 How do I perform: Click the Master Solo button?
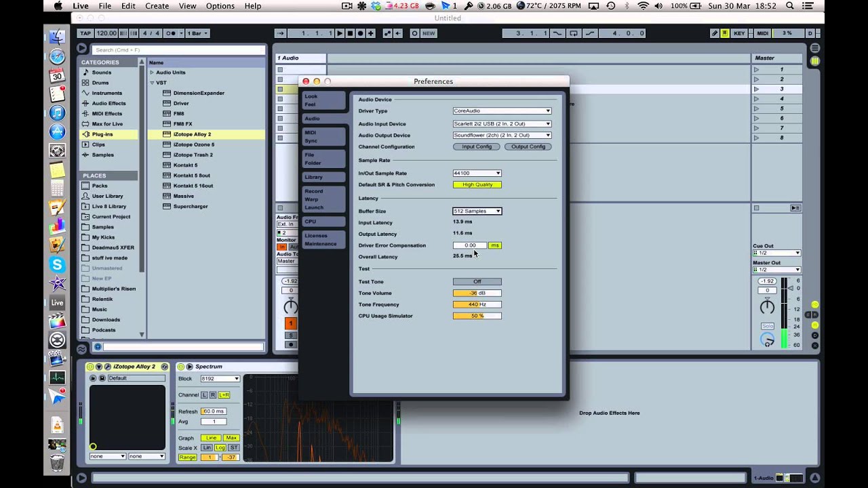pyautogui.click(x=767, y=326)
